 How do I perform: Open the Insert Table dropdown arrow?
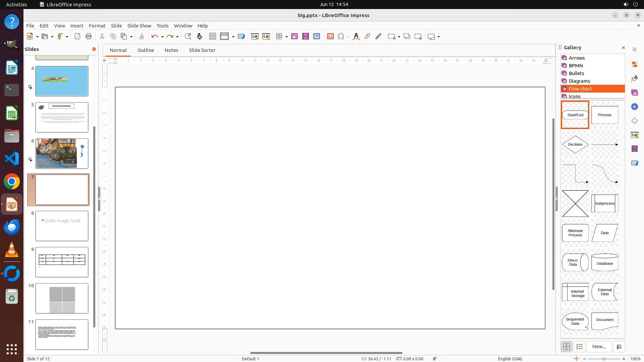tap(287, 37)
